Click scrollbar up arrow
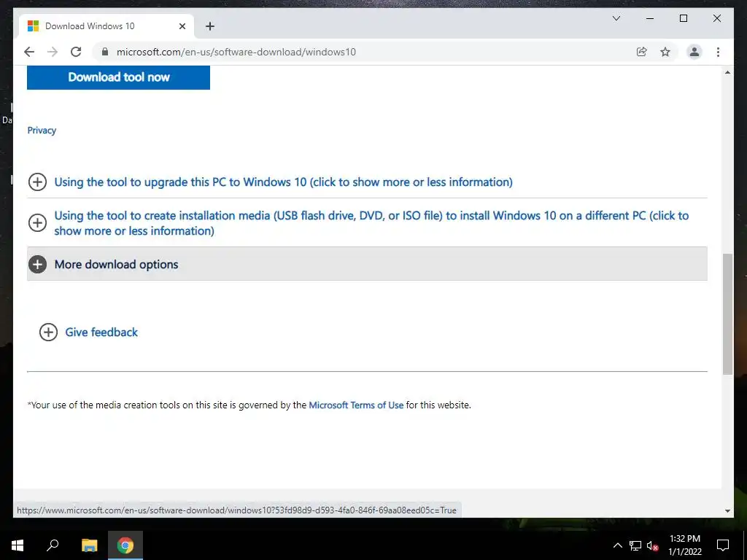Screen dimensions: 747x560 (727, 72)
